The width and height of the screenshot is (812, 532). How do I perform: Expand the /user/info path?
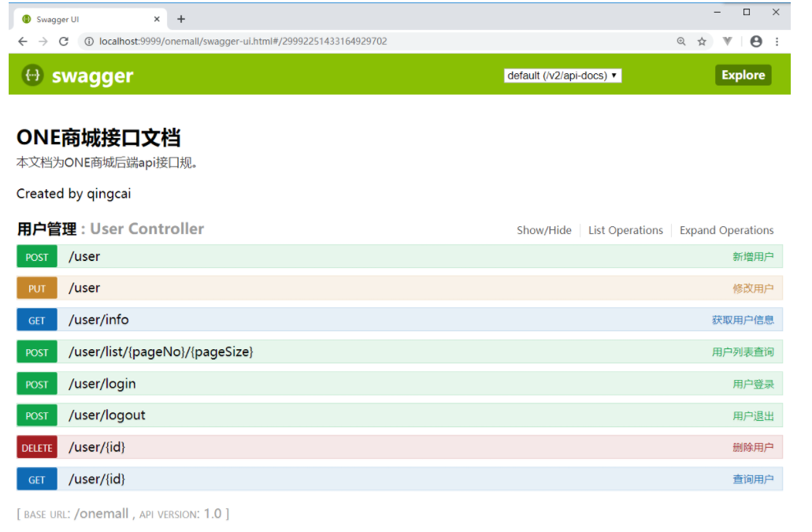(98, 320)
